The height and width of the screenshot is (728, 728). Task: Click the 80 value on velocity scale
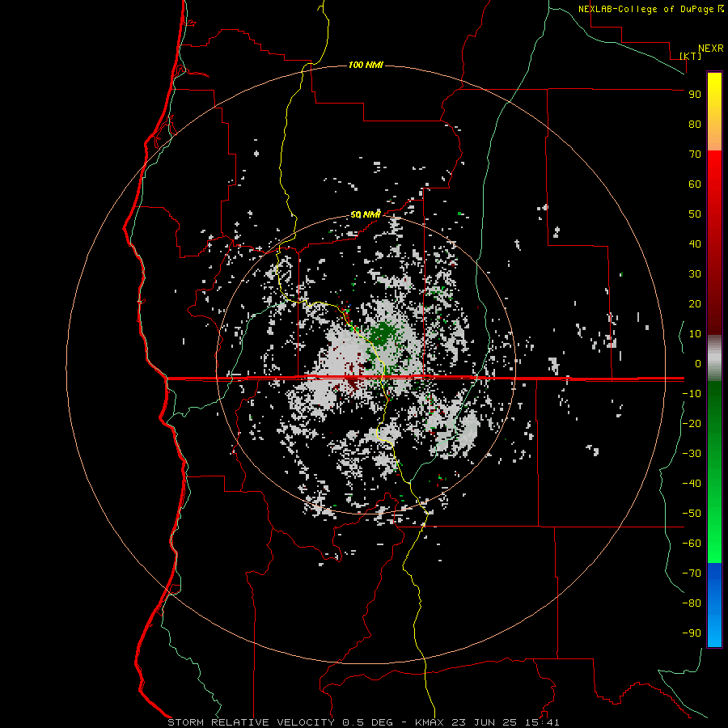tap(695, 125)
